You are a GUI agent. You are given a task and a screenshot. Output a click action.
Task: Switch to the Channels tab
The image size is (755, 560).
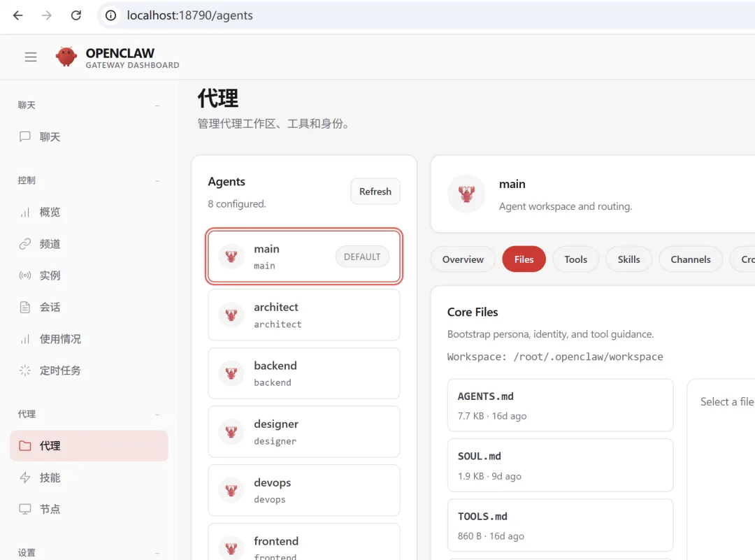[691, 259]
